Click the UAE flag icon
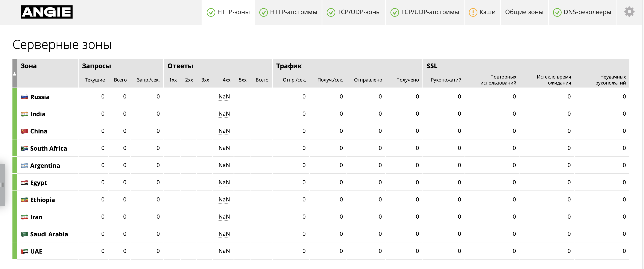 (24, 251)
